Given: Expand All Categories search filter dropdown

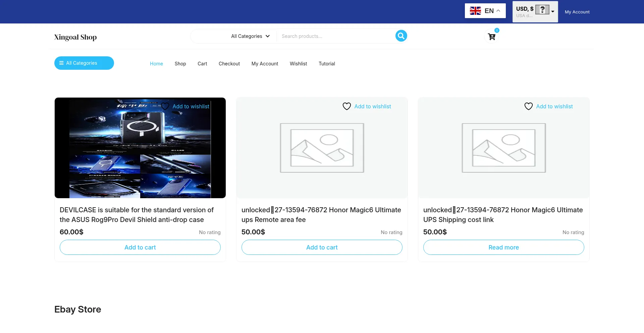Looking at the screenshot, I should (250, 36).
